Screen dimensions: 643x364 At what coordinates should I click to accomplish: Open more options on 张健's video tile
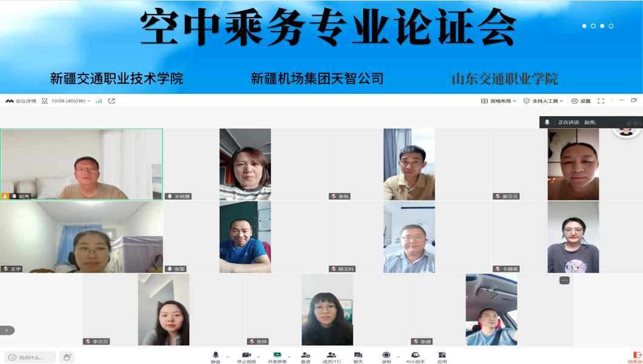(564, 280)
